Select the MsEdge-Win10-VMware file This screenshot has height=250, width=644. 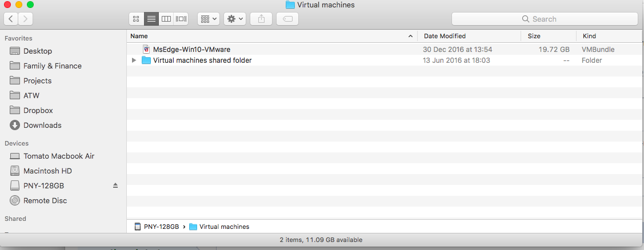pyautogui.click(x=191, y=49)
